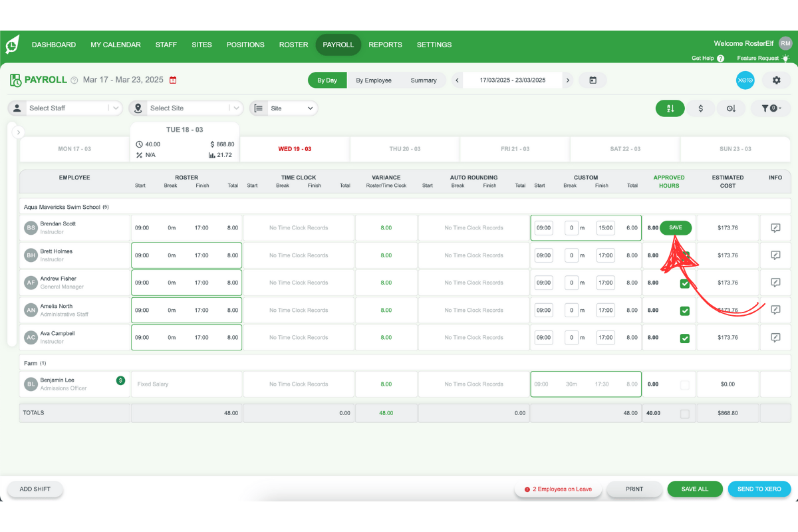Click the SEND TO XERO button
The image size is (798, 532).
point(759,489)
